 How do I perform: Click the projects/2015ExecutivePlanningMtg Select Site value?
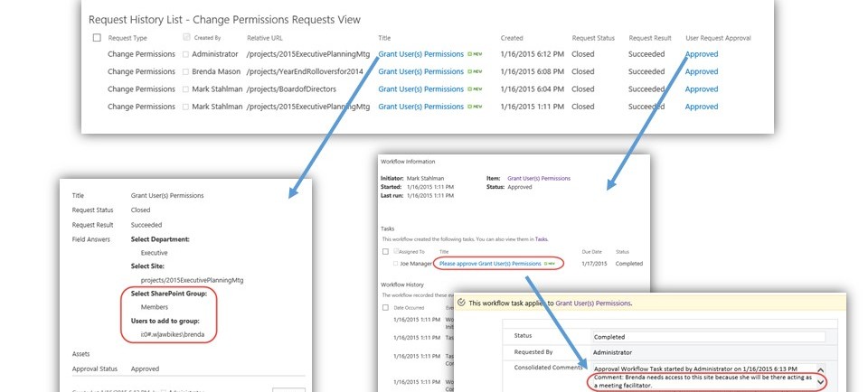click(x=192, y=280)
